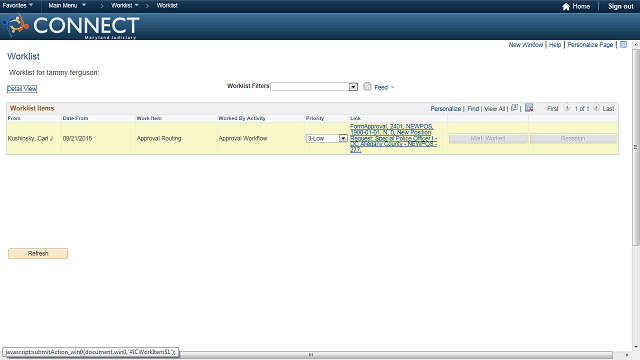
Task: Sort by Date From column header
Action: pos(75,118)
